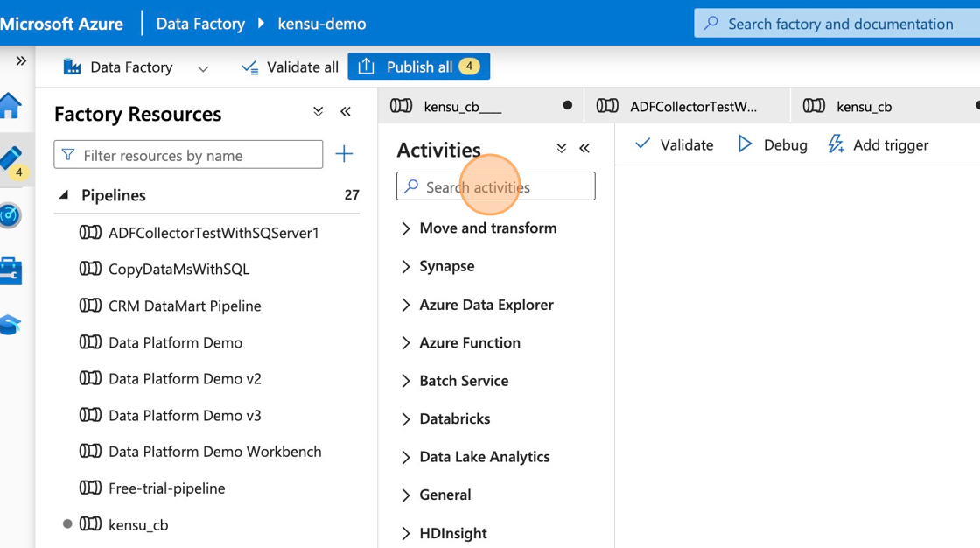The height and width of the screenshot is (548, 980).
Task: Click Validate in pipeline toolbar
Action: coord(674,144)
